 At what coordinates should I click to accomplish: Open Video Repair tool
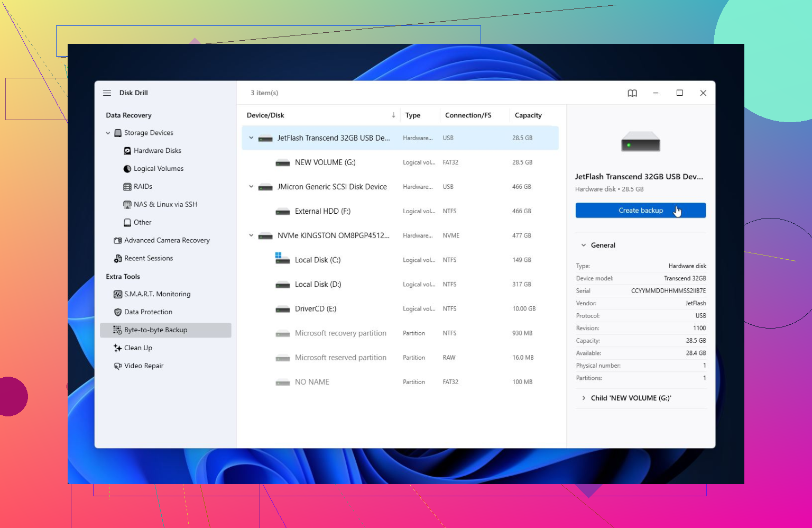point(144,366)
